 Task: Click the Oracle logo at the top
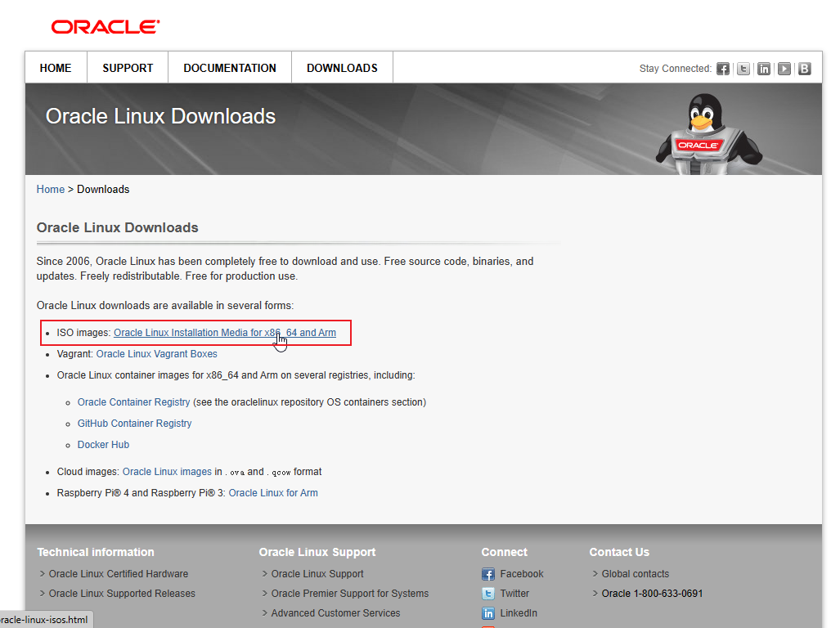click(106, 27)
